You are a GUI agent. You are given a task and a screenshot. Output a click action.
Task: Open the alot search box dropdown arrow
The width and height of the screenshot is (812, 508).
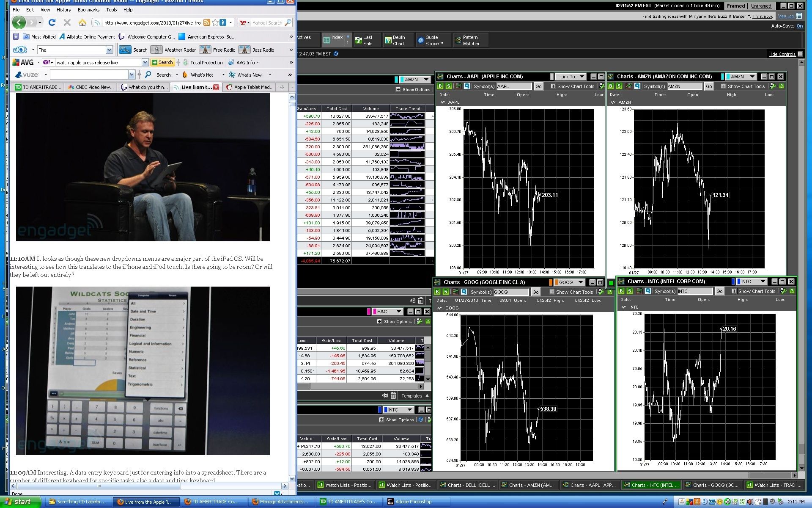tap(109, 50)
